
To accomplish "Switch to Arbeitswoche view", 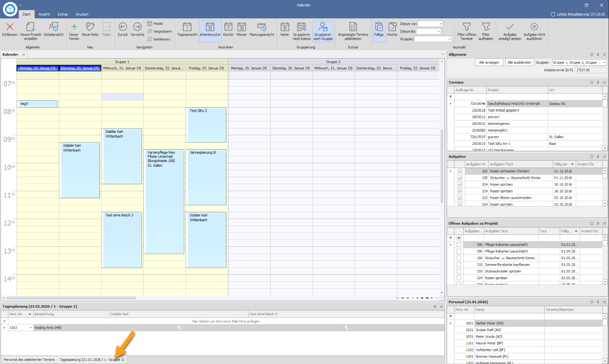I will (210, 30).
